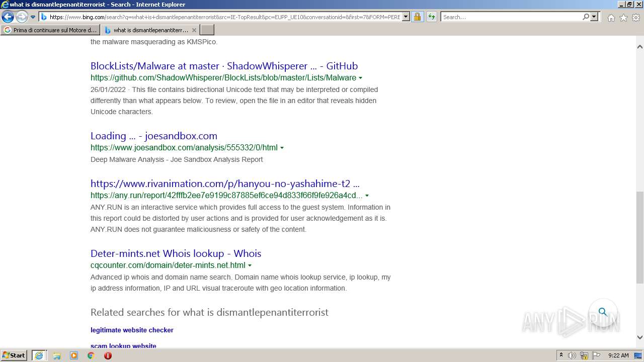Click the search magnifier icon in toolbar
Screen dimensions: 644x362
click(x=586, y=17)
